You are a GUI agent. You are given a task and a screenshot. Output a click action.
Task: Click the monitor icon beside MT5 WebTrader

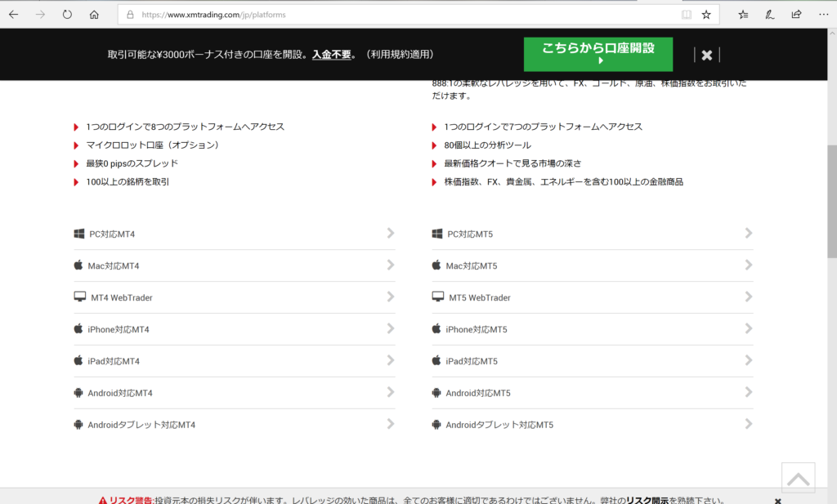pos(438,297)
